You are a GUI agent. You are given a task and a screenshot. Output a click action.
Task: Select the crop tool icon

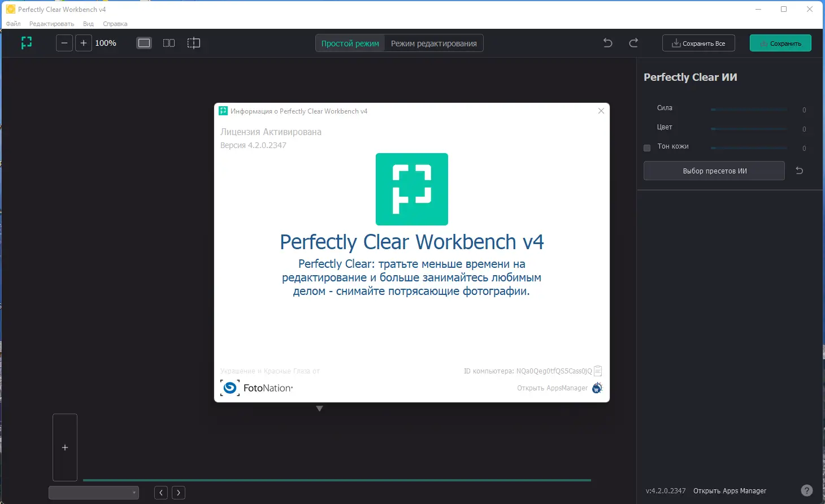point(194,42)
